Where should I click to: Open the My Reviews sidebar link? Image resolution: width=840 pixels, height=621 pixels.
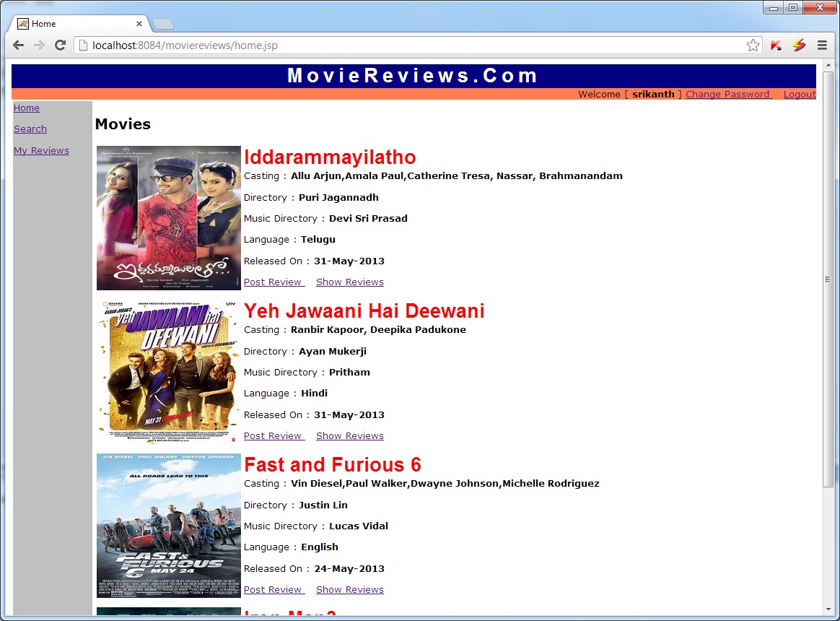[x=41, y=151]
